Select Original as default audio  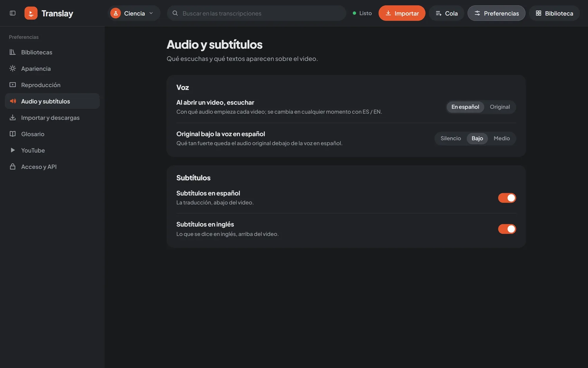(500, 107)
